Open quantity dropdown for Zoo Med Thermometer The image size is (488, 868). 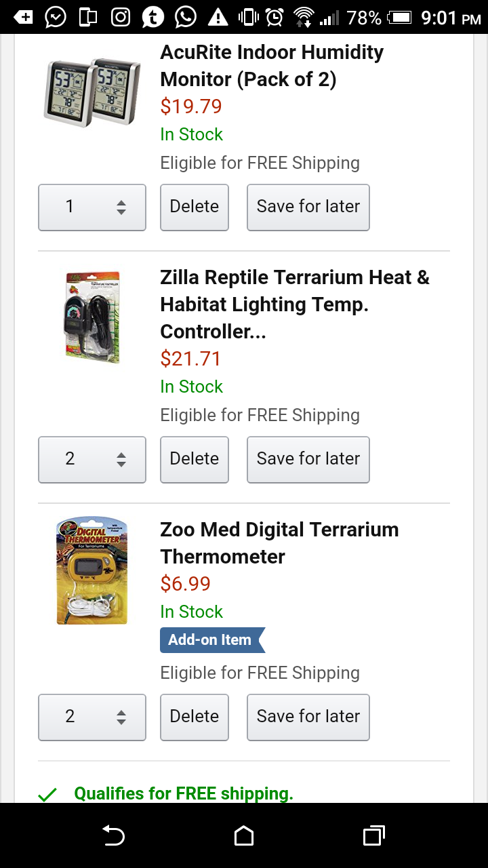pos(92,717)
